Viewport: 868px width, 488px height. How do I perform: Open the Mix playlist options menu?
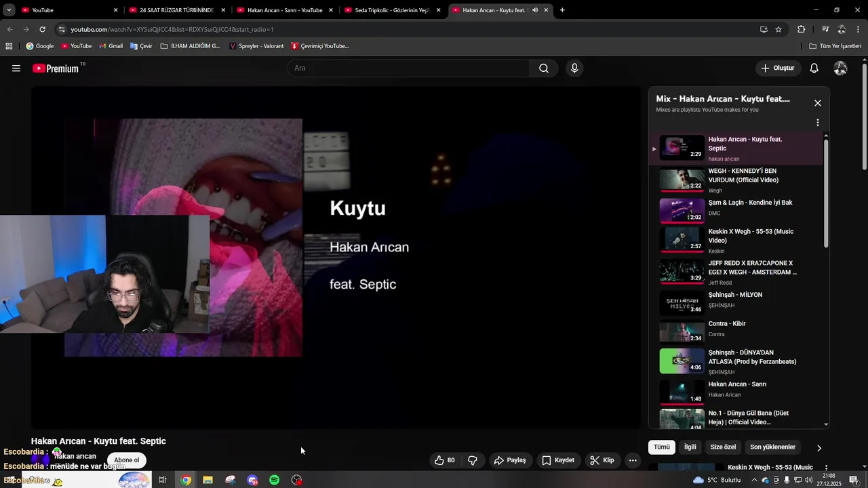[818, 123]
